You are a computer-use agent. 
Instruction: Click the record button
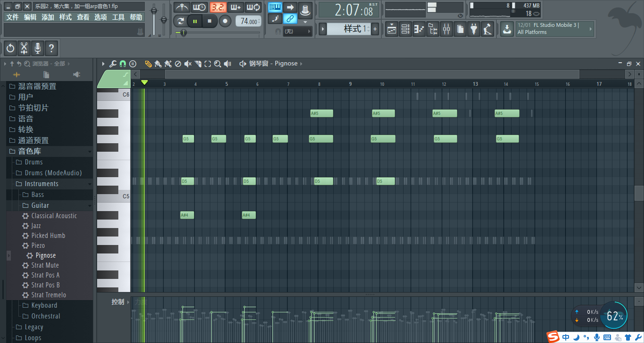coord(225,21)
